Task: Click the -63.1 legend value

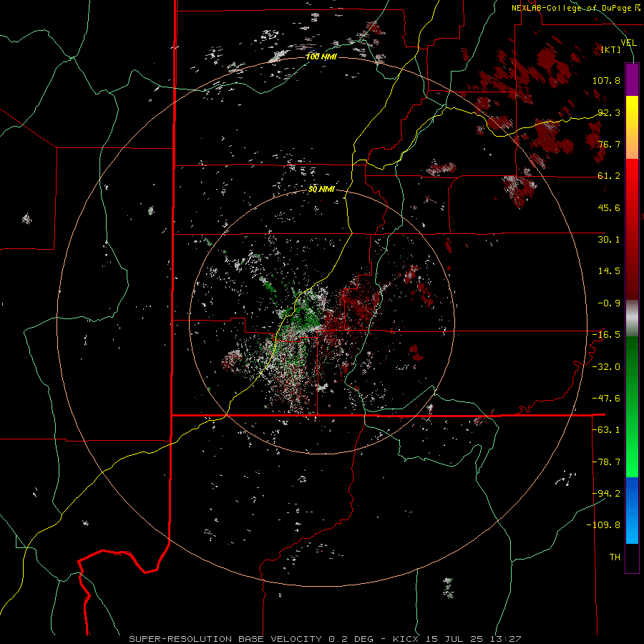Action: click(606, 430)
